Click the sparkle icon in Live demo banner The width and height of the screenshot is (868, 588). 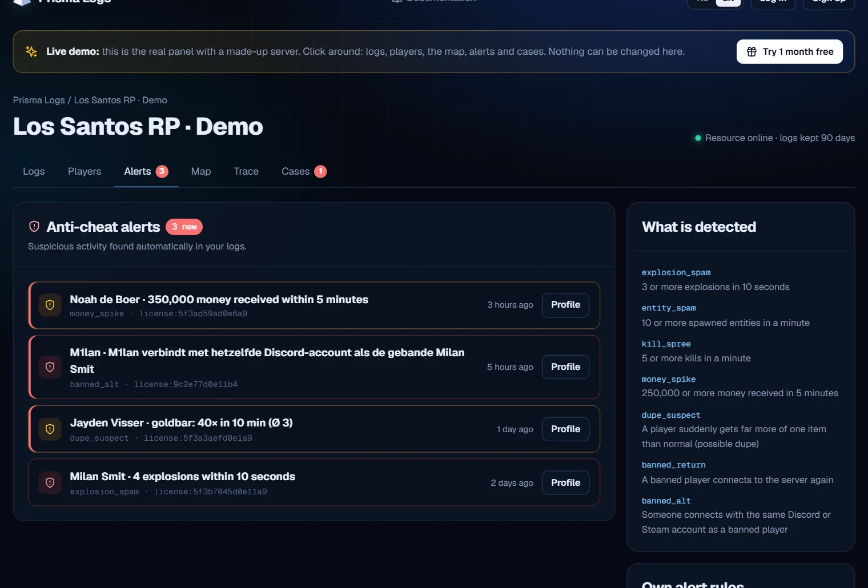(x=31, y=51)
